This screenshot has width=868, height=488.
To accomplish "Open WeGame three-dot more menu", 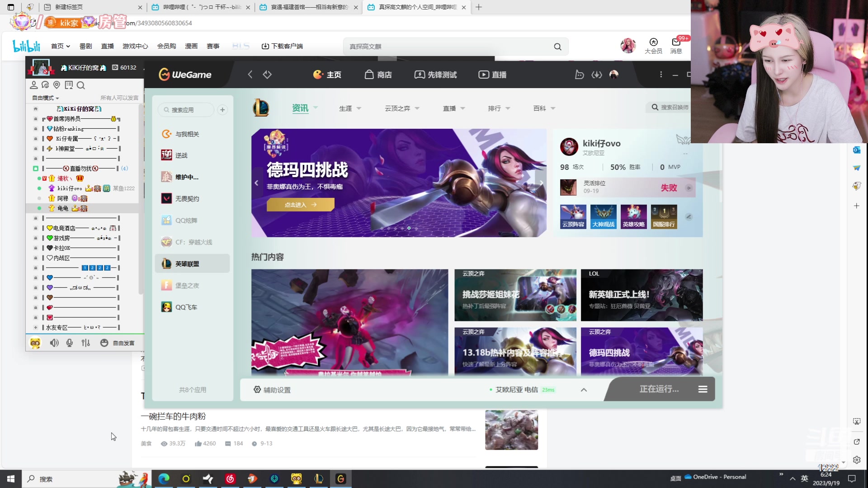I will [x=661, y=74].
